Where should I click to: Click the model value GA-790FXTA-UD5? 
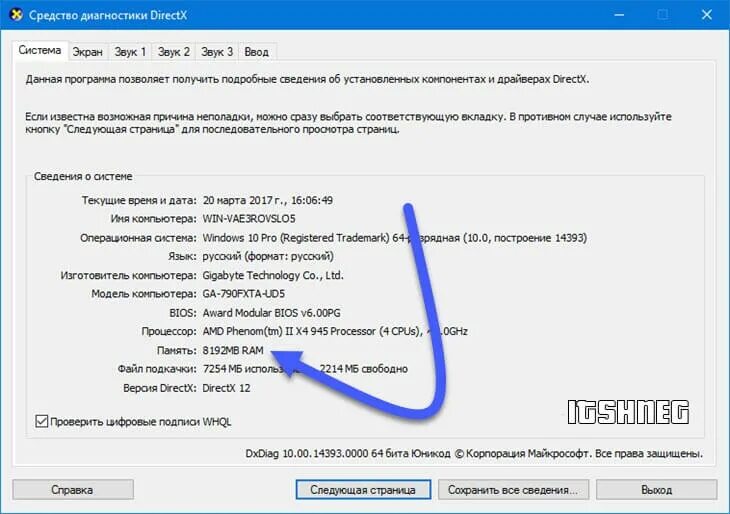[243, 294]
